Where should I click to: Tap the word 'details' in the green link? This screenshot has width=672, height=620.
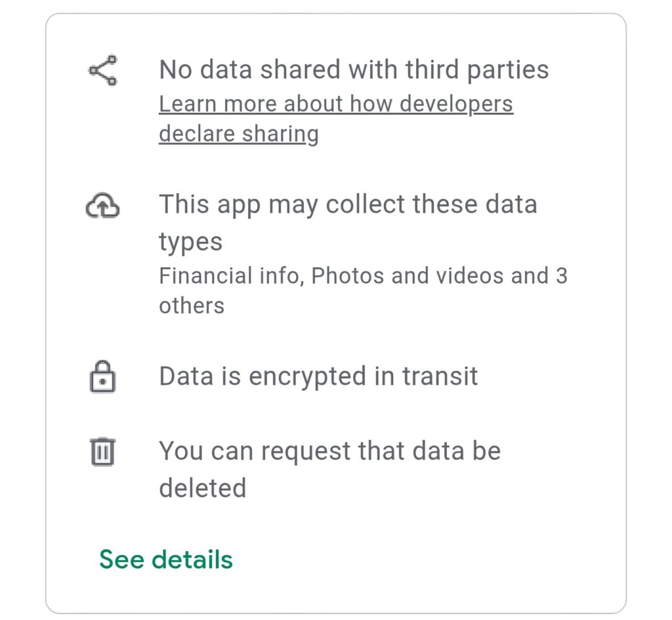(192, 560)
